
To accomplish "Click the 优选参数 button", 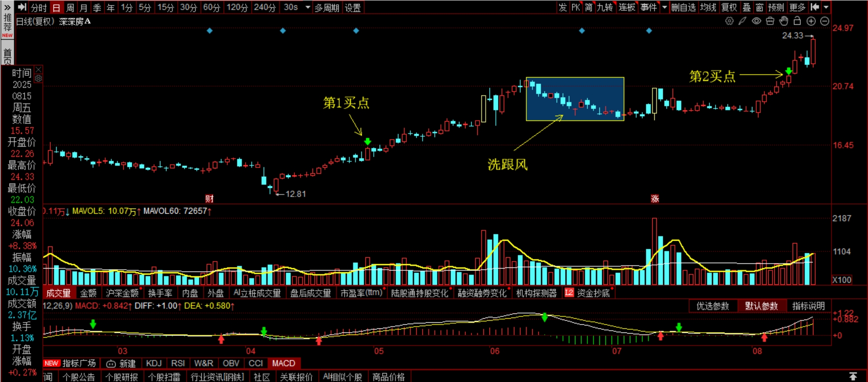I will point(713,306).
